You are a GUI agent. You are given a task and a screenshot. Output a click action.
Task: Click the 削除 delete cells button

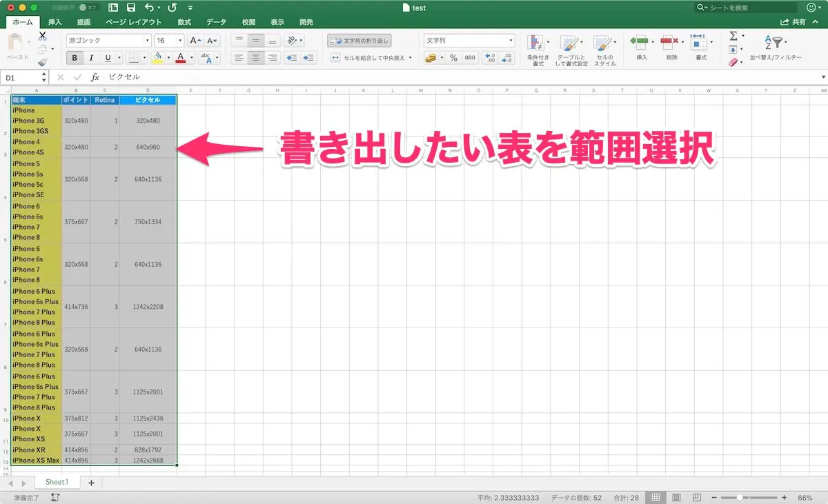click(x=671, y=48)
